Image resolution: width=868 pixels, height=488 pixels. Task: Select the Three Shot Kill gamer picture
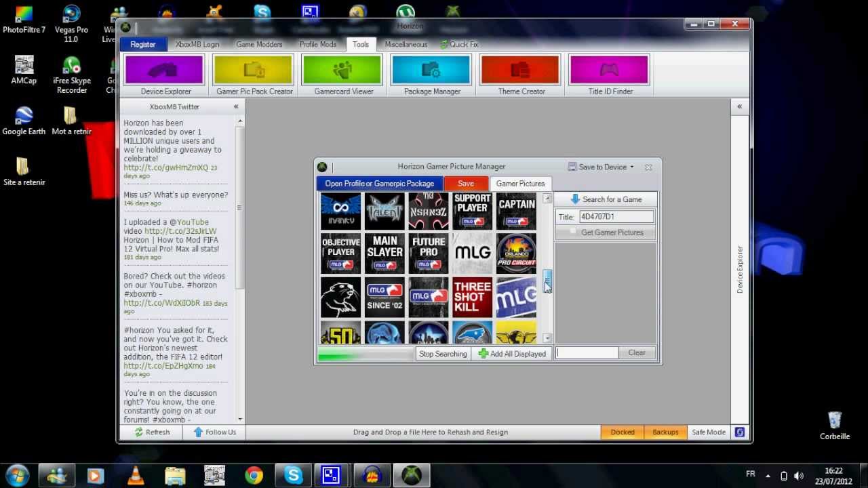(472, 297)
